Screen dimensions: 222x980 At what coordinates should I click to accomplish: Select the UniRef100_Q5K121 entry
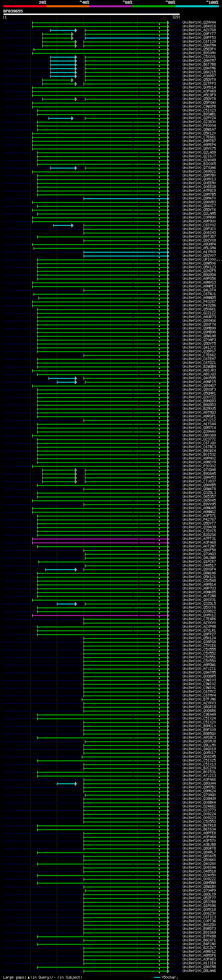[x=199, y=577]
